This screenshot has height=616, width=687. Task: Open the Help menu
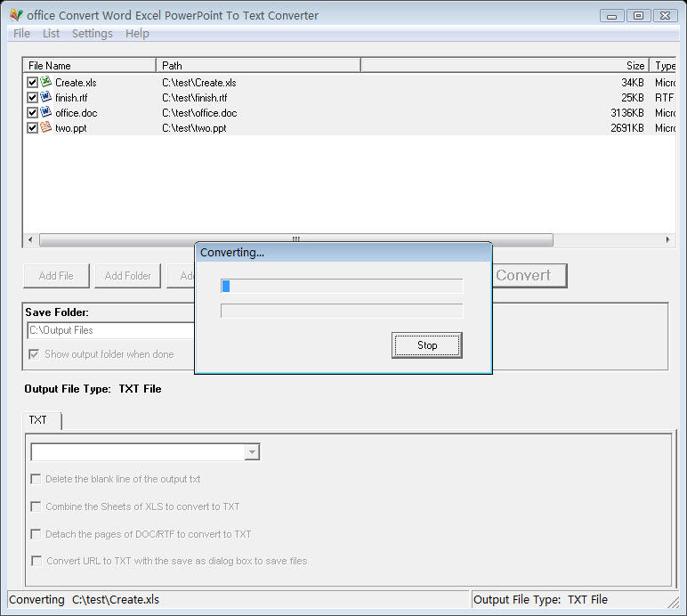pos(137,33)
